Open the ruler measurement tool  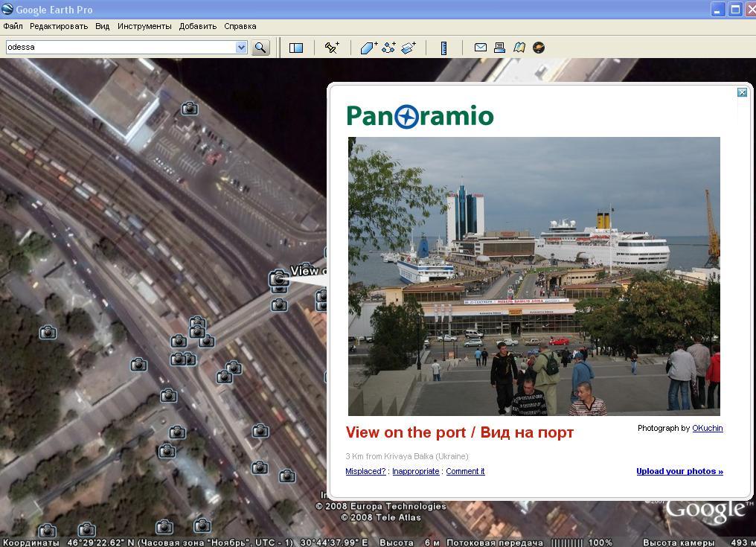(443, 48)
